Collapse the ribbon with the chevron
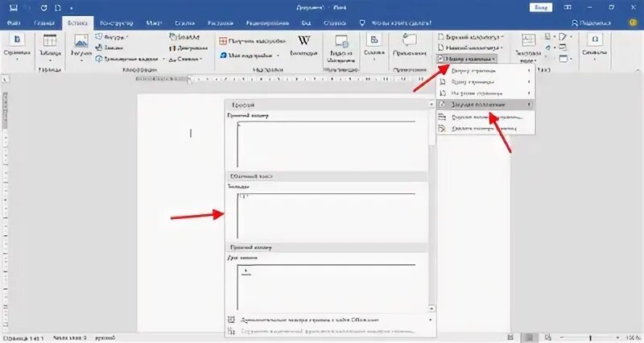Screen dimensions: 644x343 (x=637, y=70)
